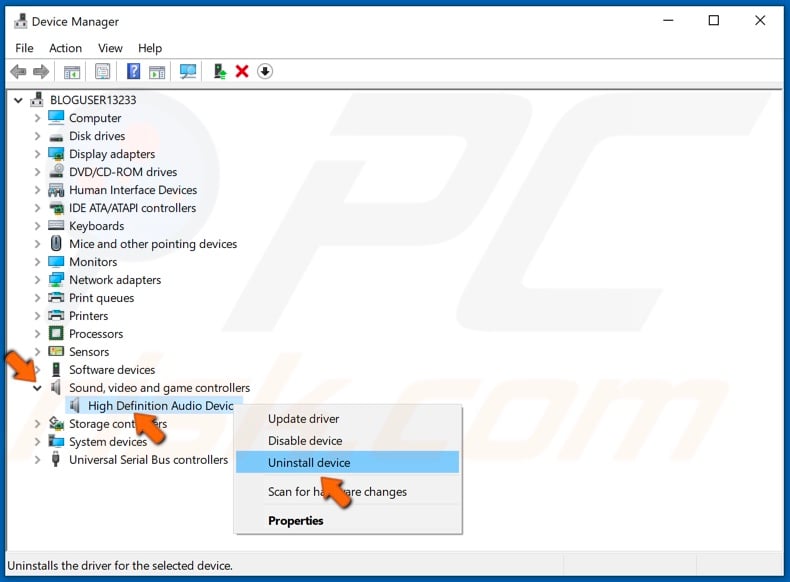
Task: Choose Disable device from context menu
Action: 348,440
